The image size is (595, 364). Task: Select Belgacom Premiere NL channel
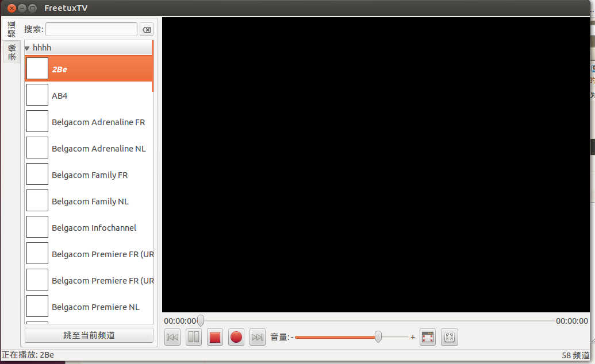[x=89, y=307]
